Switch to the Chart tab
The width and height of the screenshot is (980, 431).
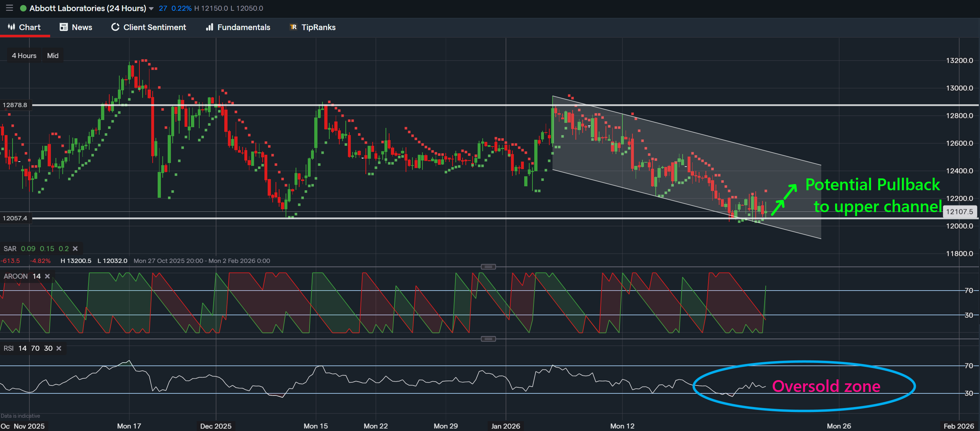tap(24, 27)
